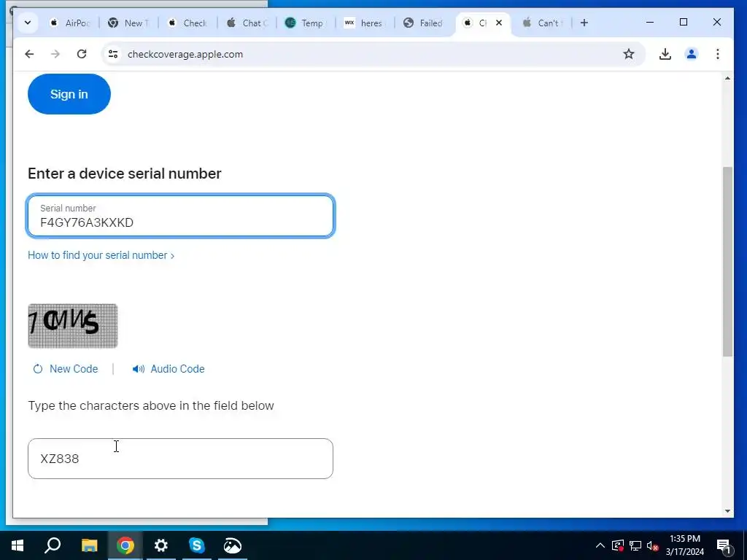Switch to the Can't tab

[x=542, y=23]
